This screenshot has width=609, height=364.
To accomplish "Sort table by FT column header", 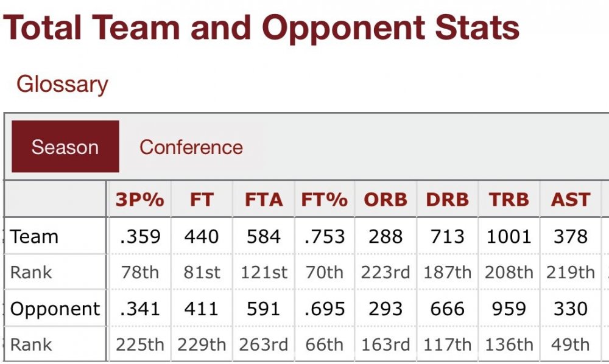I will (202, 200).
